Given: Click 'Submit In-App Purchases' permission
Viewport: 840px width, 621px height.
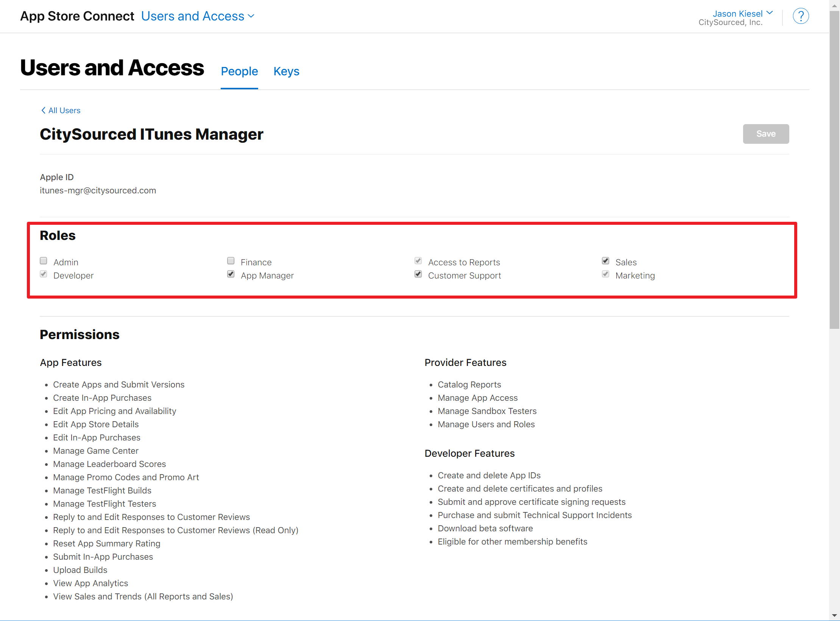Looking at the screenshot, I should 103,557.
